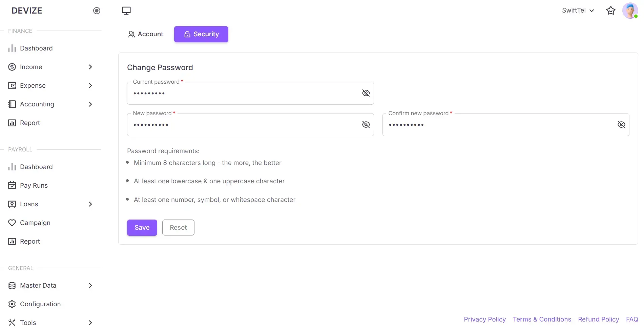
Task: Open the SwiftTel company dropdown
Action: (578, 11)
